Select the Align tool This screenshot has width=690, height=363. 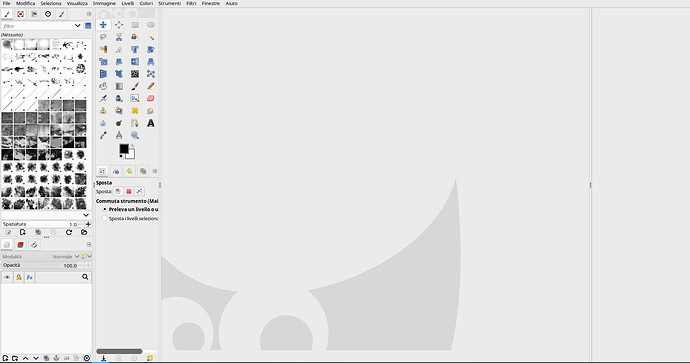pos(119,25)
